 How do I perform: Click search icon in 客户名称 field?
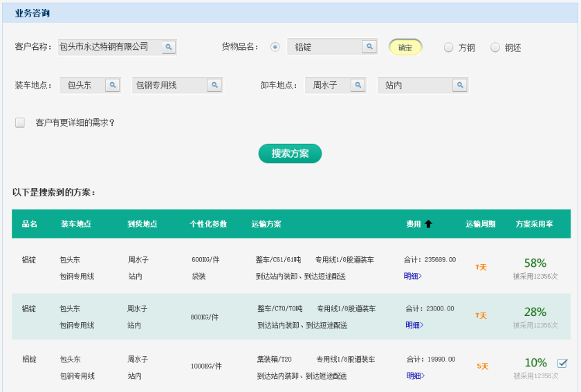169,47
